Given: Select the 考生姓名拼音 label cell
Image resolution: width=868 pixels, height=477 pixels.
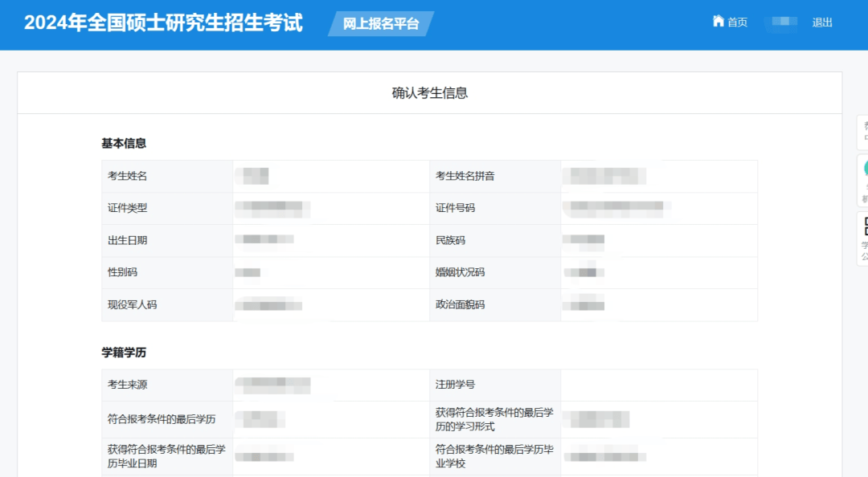Looking at the screenshot, I should (x=465, y=176).
